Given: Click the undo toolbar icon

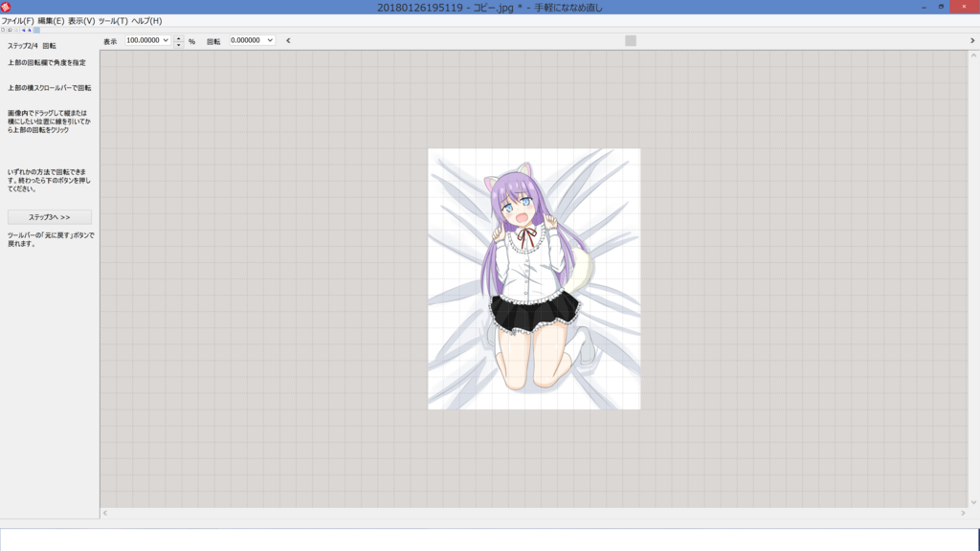Looking at the screenshot, I should pos(10,30).
